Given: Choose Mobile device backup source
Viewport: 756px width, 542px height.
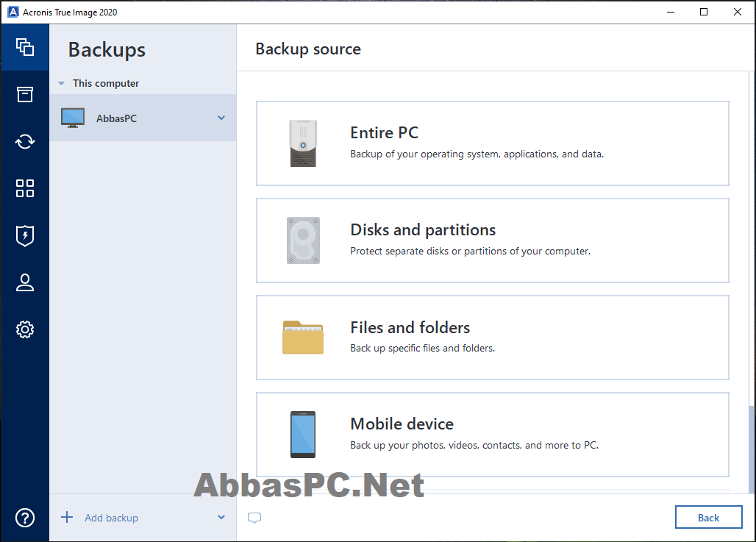Looking at the screenshot, I should coord(492,435).
